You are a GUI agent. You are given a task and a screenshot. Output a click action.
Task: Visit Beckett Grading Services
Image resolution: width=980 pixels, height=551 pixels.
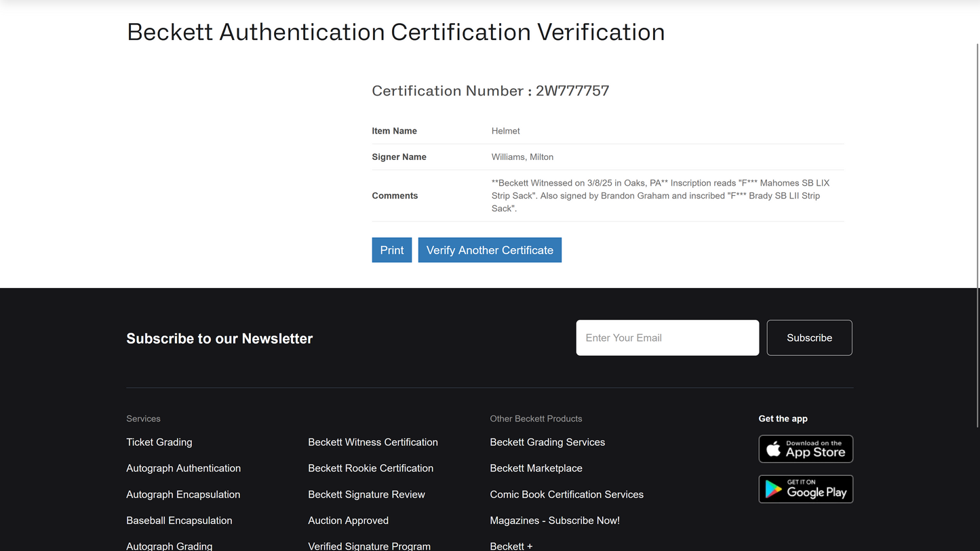[547, 442]
